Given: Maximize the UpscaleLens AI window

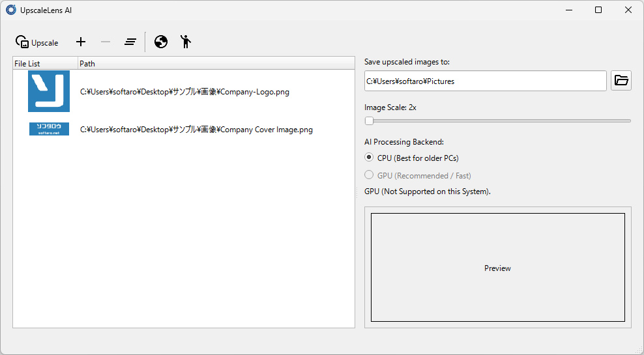Looking at the screenshot, I should pyautogui.click(x=598, y=10).
